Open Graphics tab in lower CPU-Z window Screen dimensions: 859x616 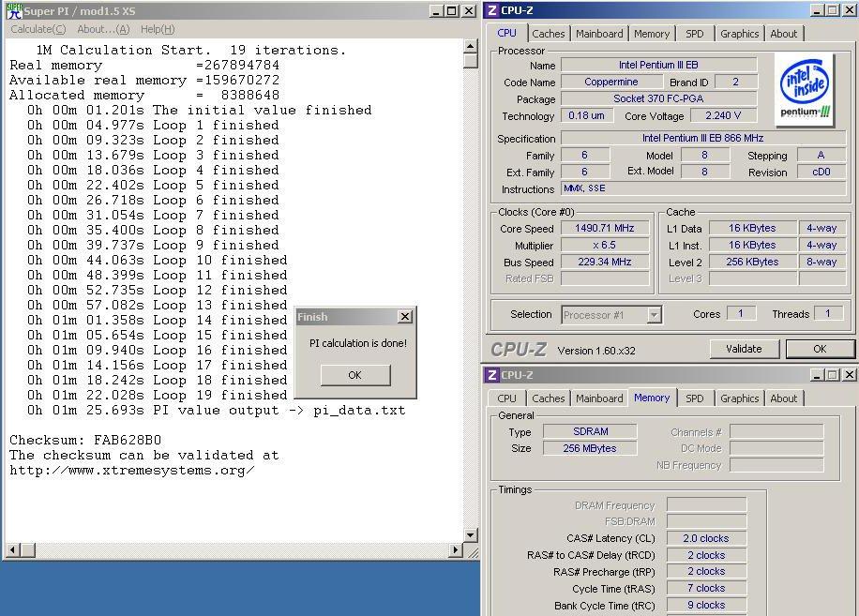pos(739,398)
